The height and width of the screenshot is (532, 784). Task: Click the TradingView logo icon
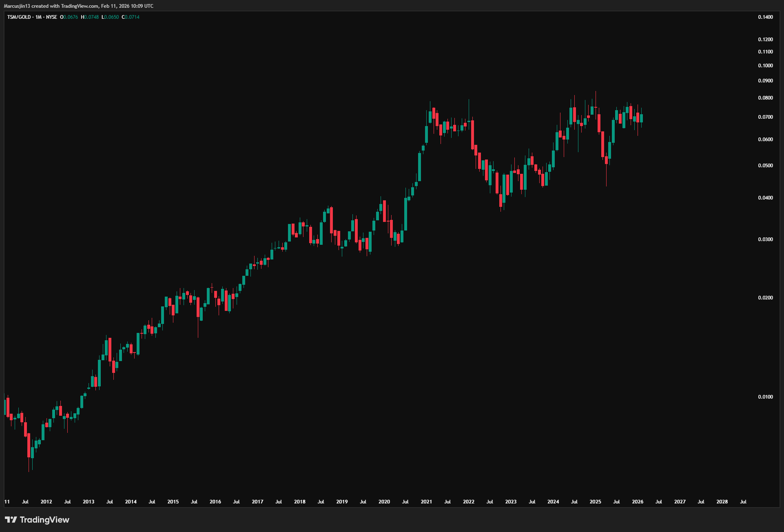11,519
